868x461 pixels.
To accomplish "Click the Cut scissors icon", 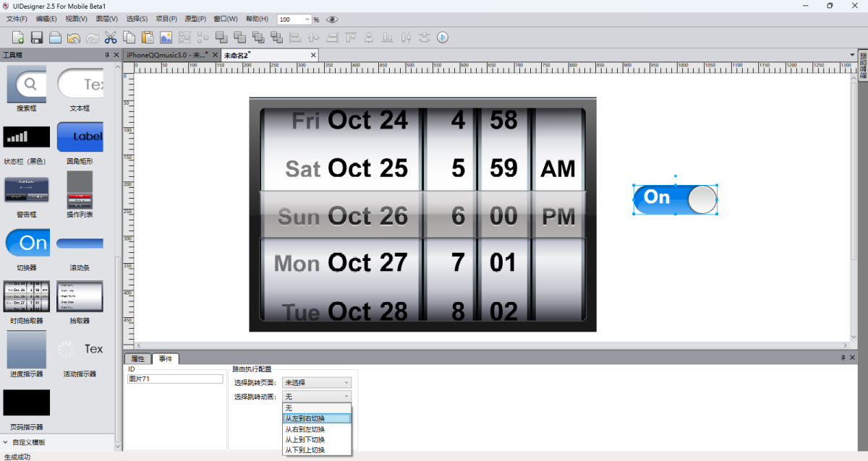I will click(111, 37).
